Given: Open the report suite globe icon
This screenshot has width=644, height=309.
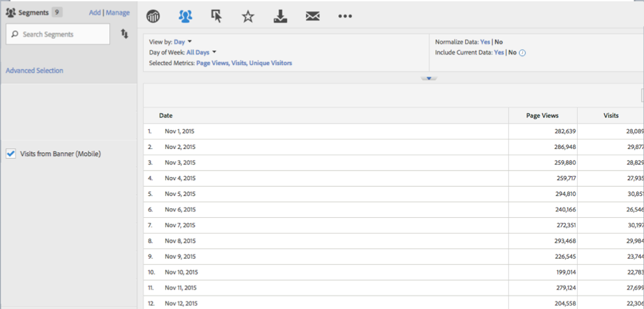Looking at the screenshot, I should pos(154,17).
